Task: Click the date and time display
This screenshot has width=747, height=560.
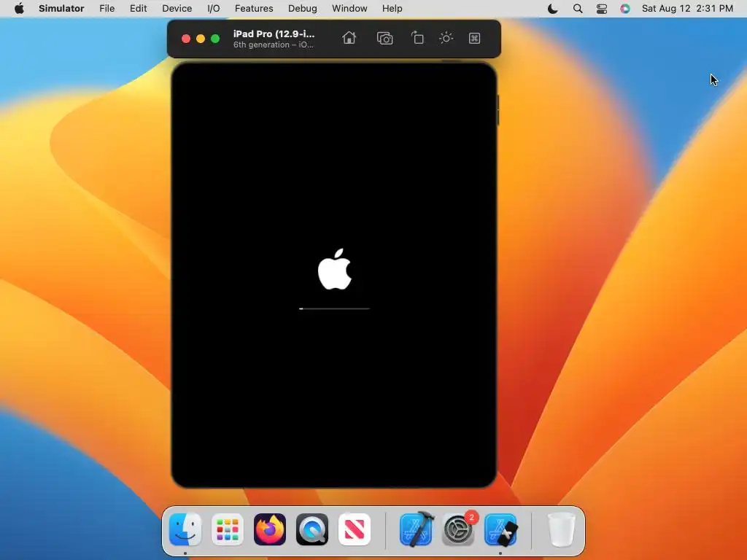Action: 687,9
